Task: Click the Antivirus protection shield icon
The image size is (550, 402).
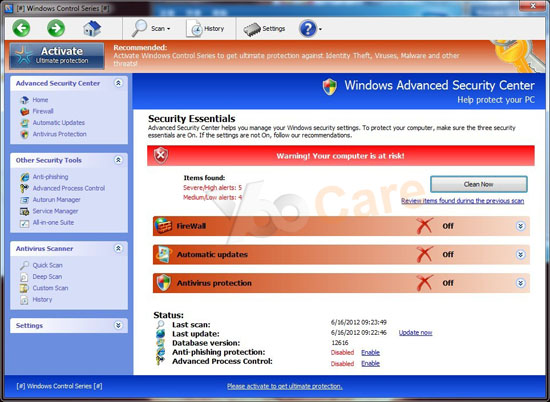Action: coord(163,283)
